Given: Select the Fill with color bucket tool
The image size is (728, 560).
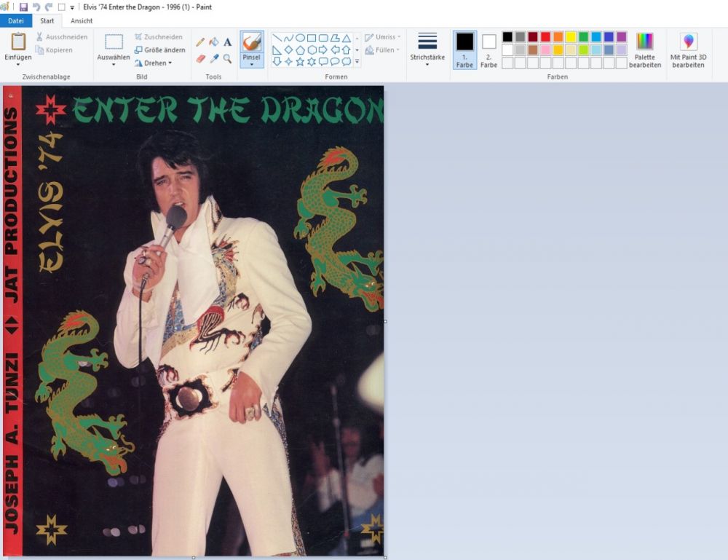Looking at the screenshot, I should 213,42.
